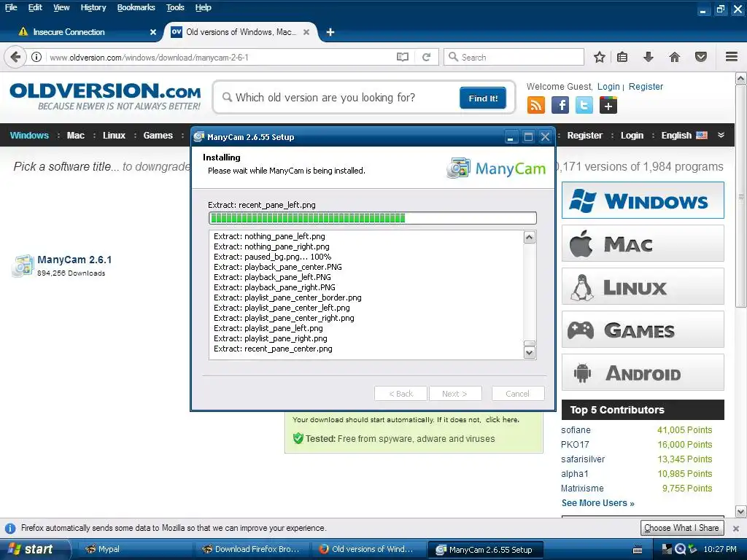
Task: Dismiss the Firefox data notification bar
Action: tap(736, 528)
